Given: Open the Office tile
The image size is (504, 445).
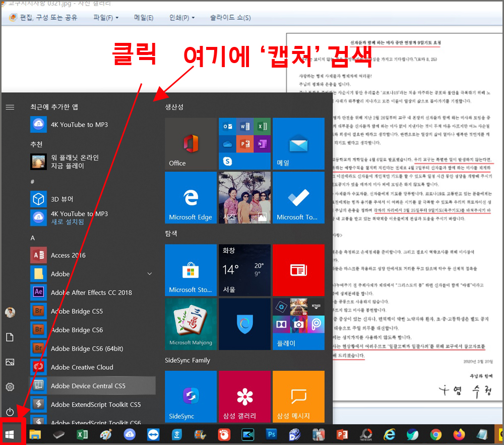Looking at the screenshot, I should (191, 143).
